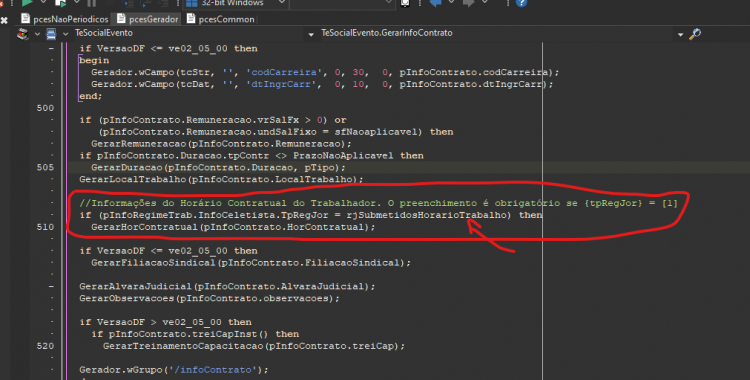Click line number 505 in the gutter
The image size is (750, 380).
(45, 168)
